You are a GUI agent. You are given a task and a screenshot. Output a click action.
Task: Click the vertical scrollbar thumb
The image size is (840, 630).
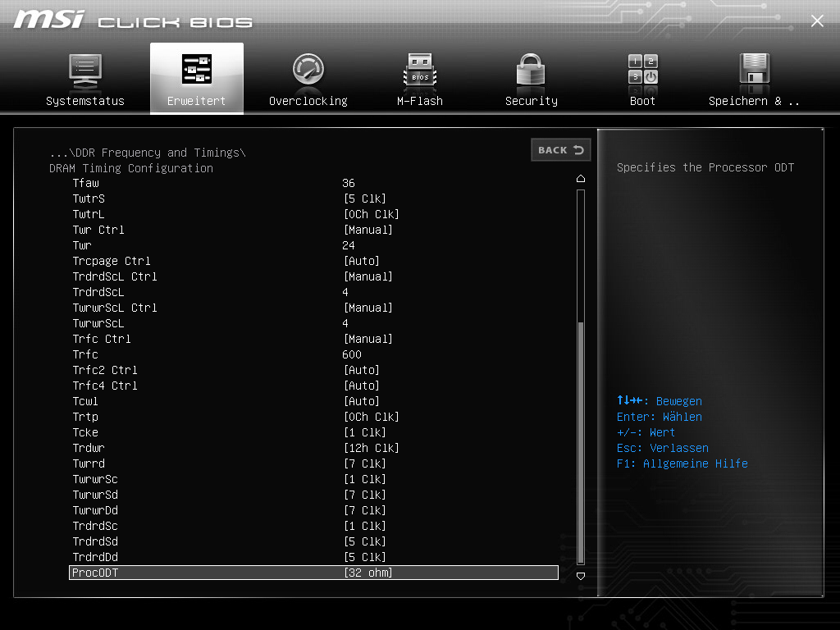point(581,442)
